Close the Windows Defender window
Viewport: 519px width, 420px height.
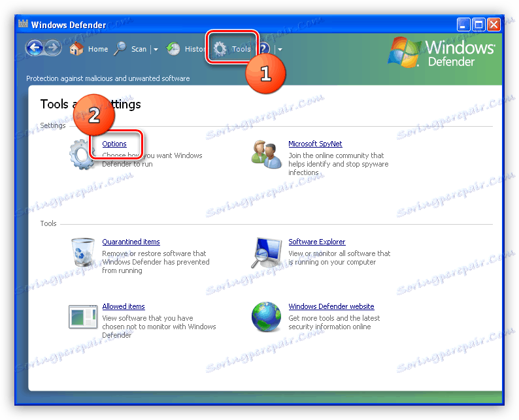pyautogui.click(x=494, y=25)
